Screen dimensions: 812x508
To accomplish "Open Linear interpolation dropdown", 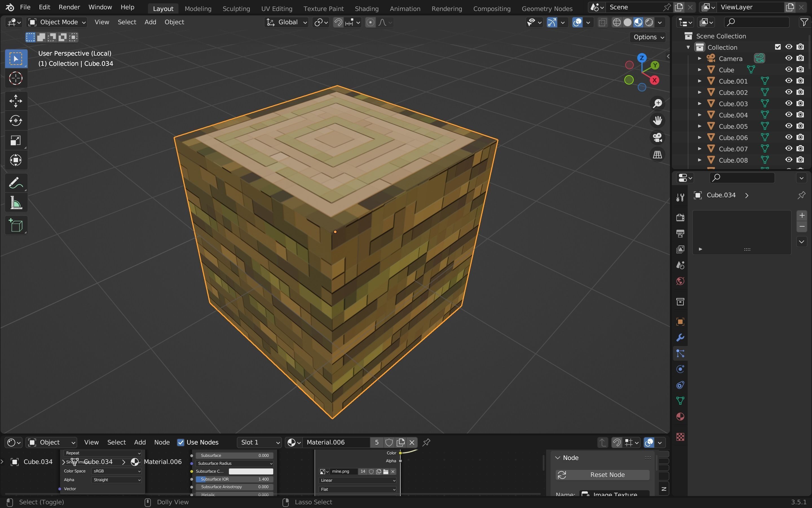I will click(x=357, y=480).
